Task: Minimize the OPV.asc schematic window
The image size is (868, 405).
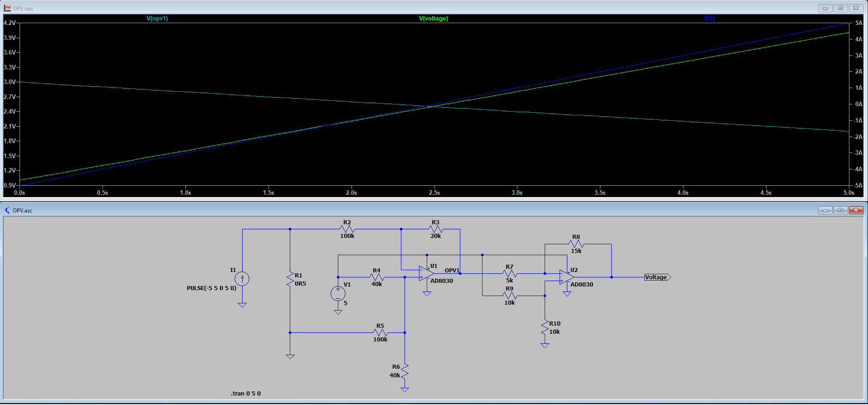Action: pyautogui.click(x=825, y=210)
